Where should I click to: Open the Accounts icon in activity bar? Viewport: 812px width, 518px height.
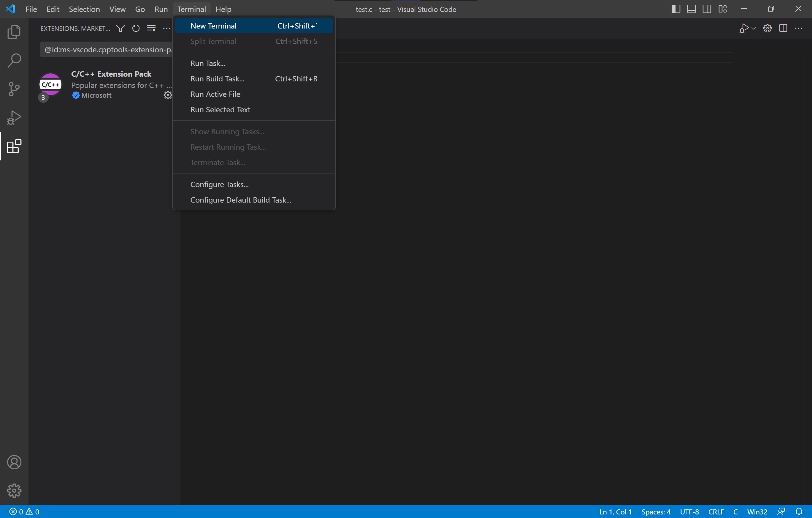tap(14, 462)
